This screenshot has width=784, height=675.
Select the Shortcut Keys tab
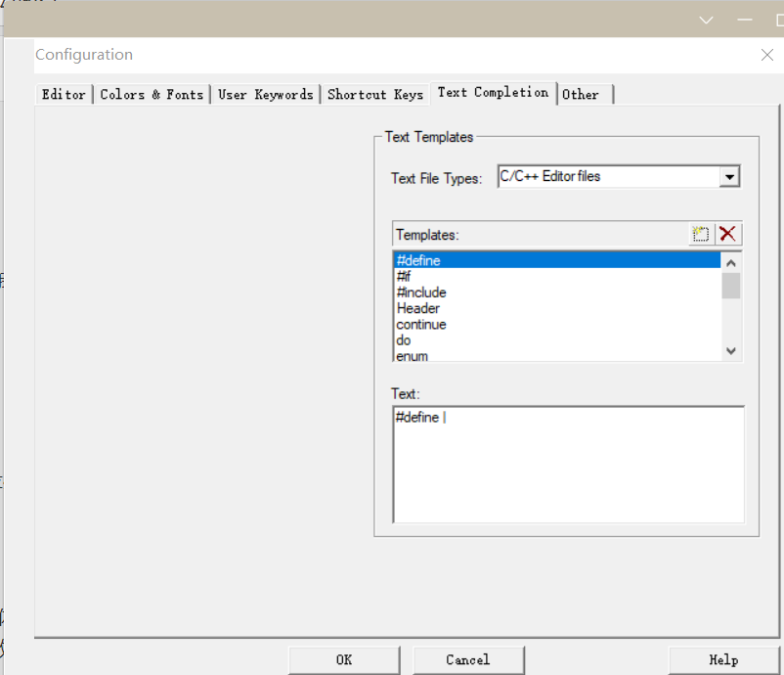(375, 95)
